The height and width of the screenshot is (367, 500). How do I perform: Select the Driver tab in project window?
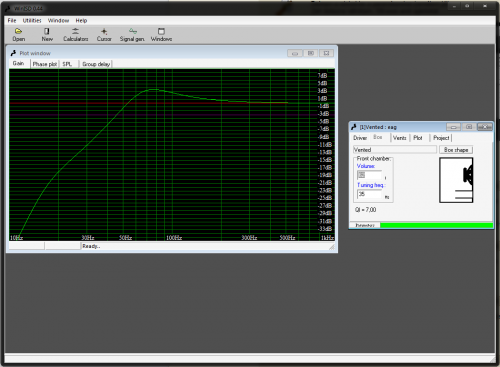coord(360,138)
